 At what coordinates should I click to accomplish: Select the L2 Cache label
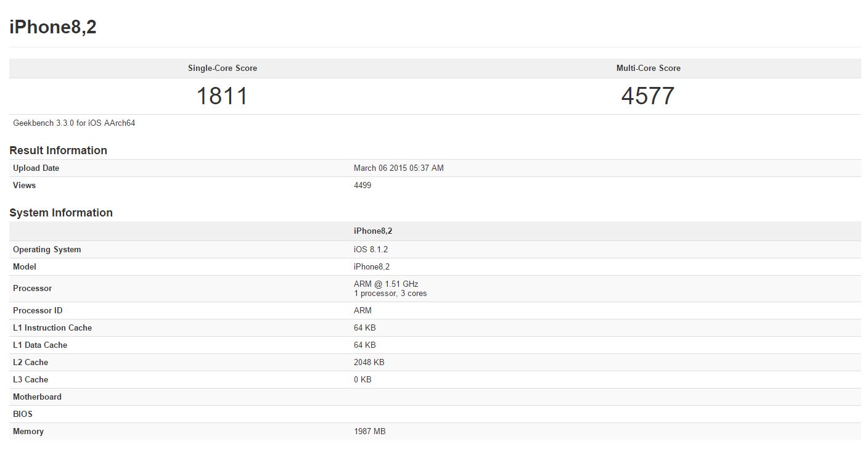(x=30, y=363)
